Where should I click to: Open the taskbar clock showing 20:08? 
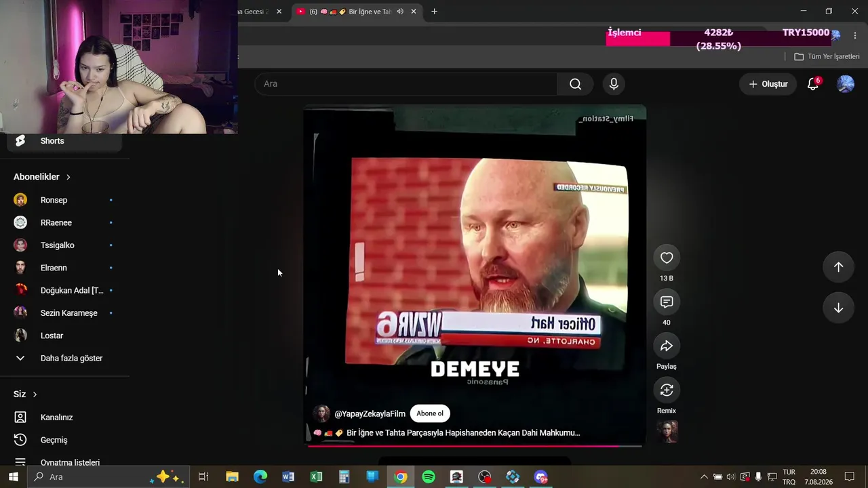coord(818,477)
